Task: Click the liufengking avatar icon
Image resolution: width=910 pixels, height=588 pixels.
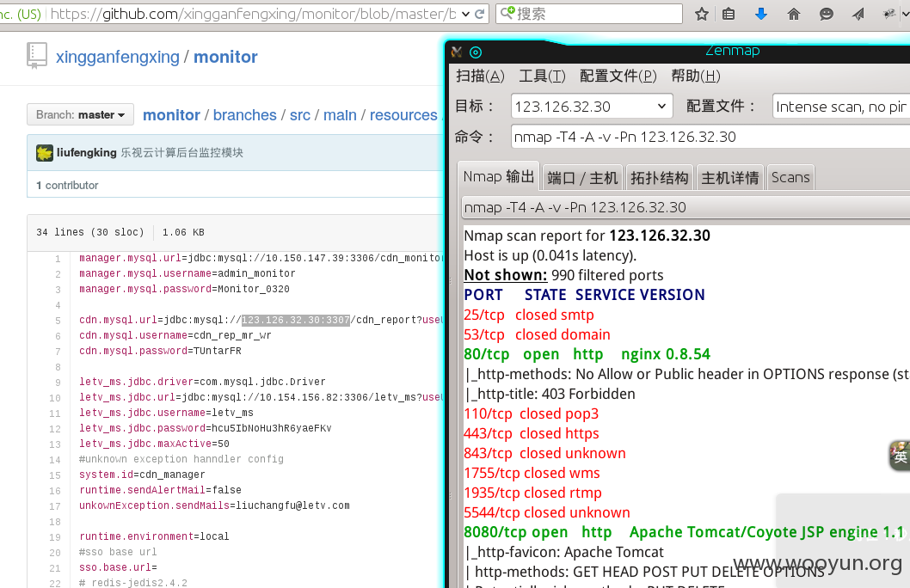Action: pyautogui.click(x=45, y=153)
